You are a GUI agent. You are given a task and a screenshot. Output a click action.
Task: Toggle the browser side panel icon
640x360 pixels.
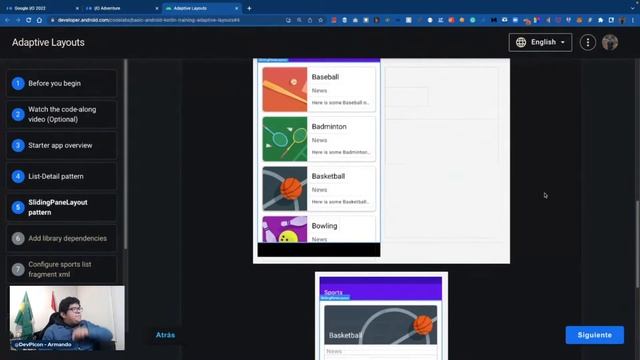611,20
